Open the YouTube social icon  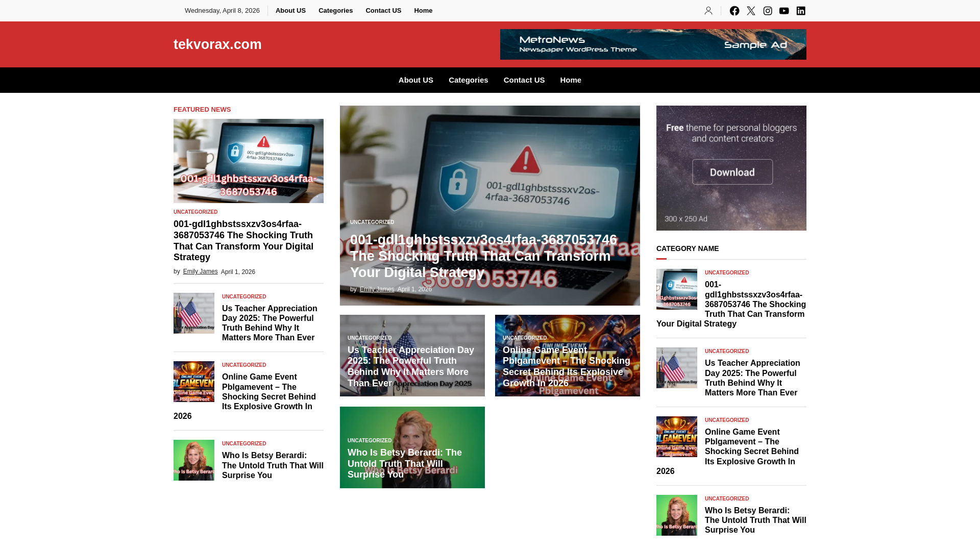click(784, 11)
